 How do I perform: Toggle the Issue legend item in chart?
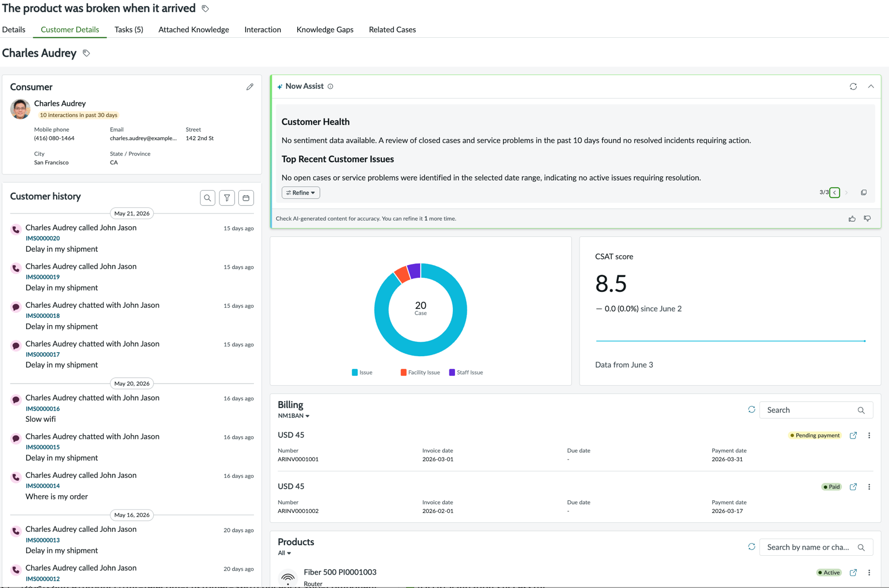pyautogui.click(x=362, y=372)
